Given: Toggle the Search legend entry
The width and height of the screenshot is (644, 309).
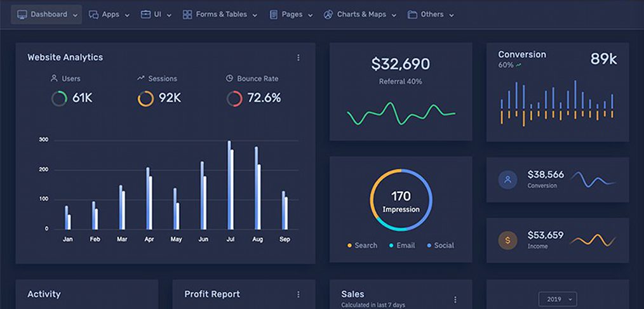Looking at the screenshot, I should pos(362,246).
